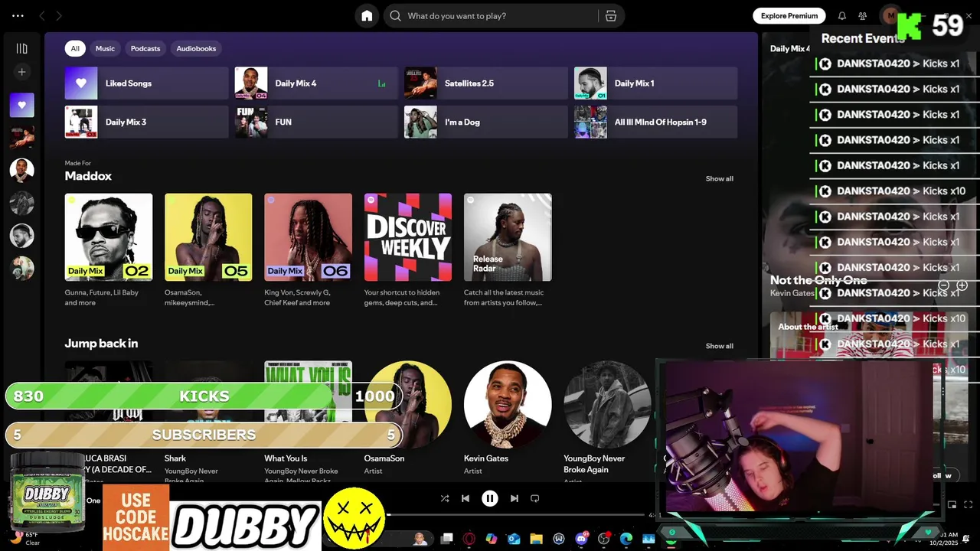Collapse Your Library sidebar icon
This screenshot has height=551, width=980.
point(21,48)
